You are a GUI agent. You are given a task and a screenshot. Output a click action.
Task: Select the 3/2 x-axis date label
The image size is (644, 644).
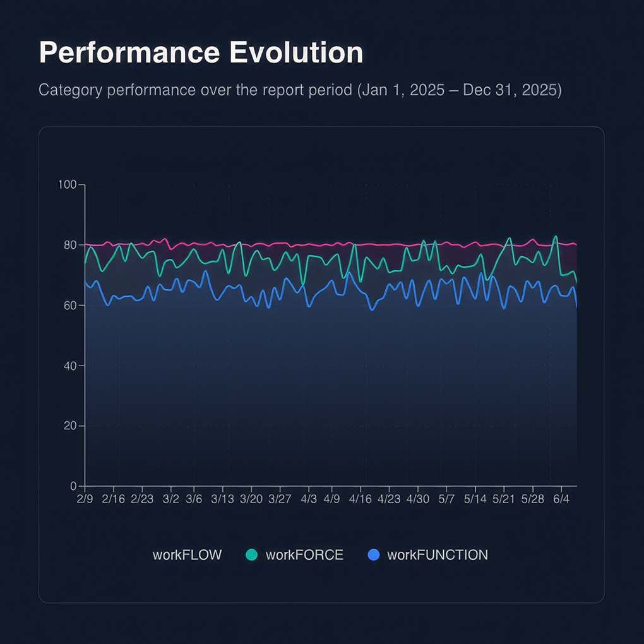(x=171, y=499)
